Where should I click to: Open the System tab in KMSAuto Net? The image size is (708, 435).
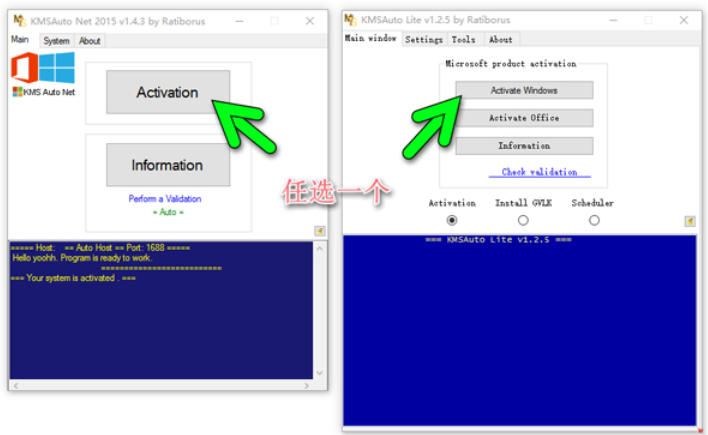pos(56,41)
